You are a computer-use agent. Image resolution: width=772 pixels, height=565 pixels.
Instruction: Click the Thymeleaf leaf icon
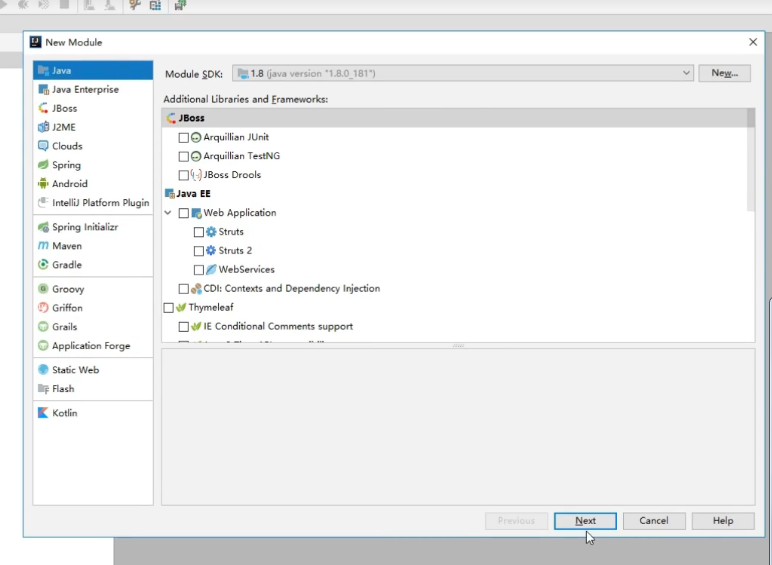point(181,308)
